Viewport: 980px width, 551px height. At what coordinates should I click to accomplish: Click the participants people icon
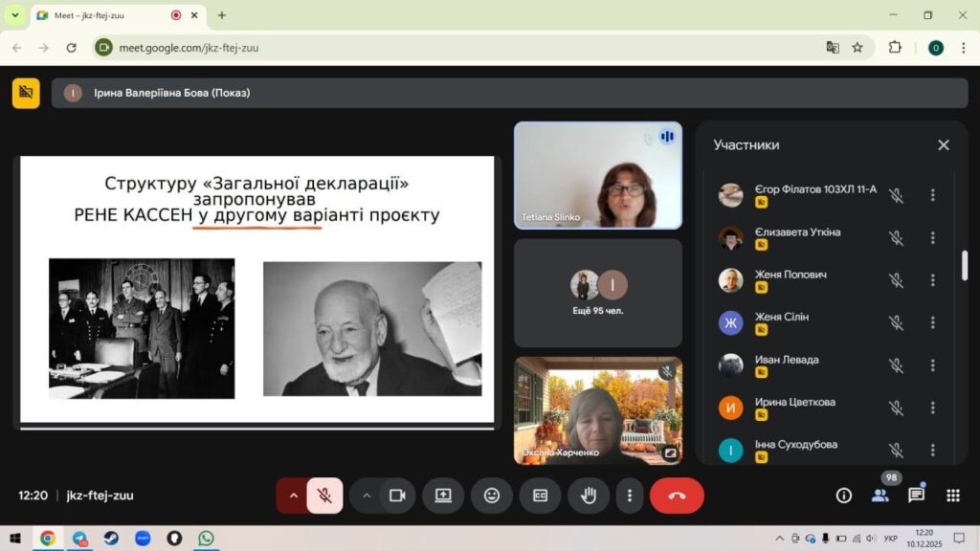pyautogui.click(x=880, y=496)
